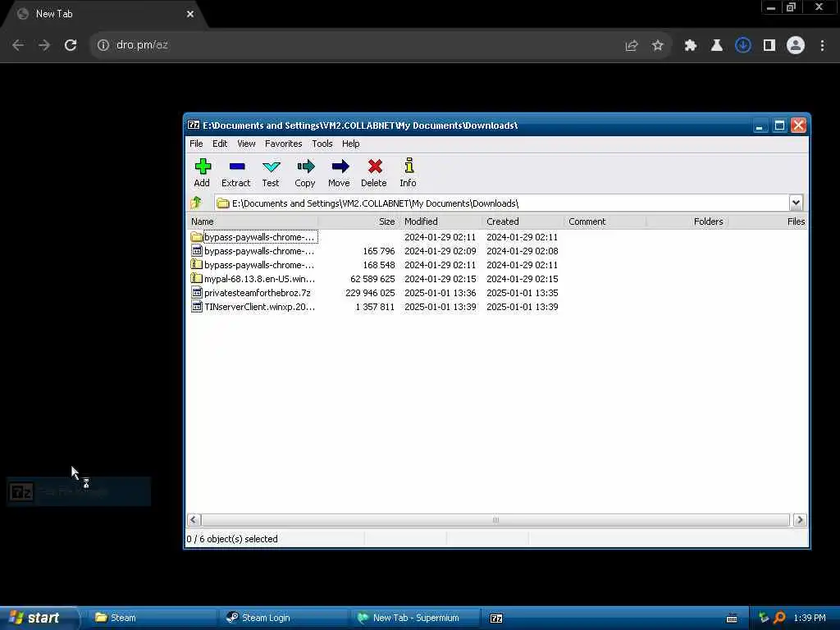Click horizontal scrollbar left arrow
This screenshot has width=840, height=630.
click(x=194, y=519)
